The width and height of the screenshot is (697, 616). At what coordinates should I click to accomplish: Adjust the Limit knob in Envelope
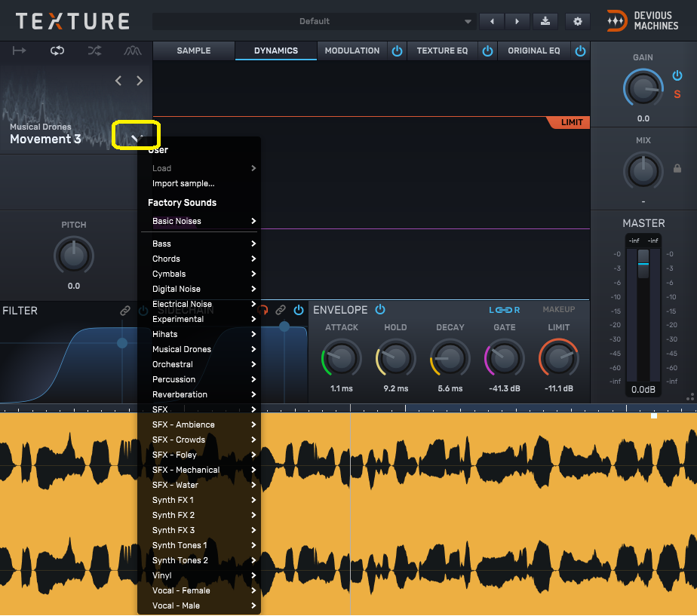pyautogui.click(x=558, y=358)
